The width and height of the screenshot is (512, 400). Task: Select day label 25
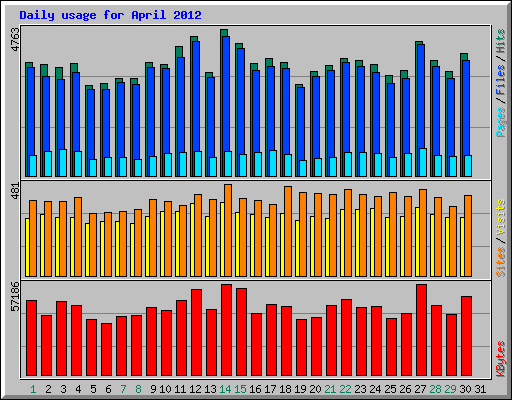390,389
